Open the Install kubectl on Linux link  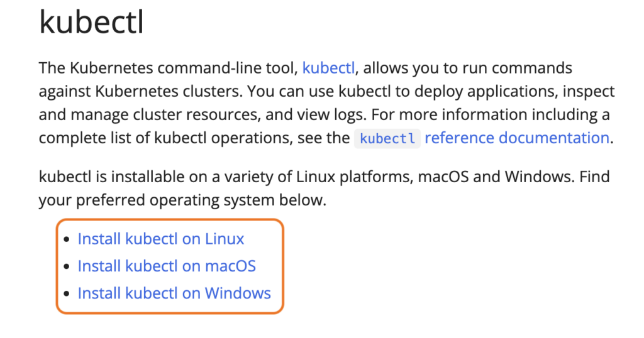coord(161,239)
